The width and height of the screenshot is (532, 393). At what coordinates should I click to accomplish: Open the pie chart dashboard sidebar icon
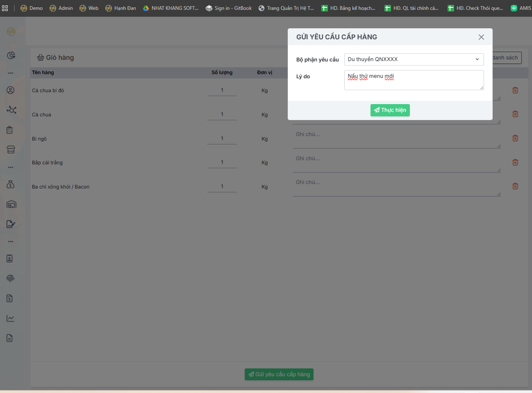[11, 55]
